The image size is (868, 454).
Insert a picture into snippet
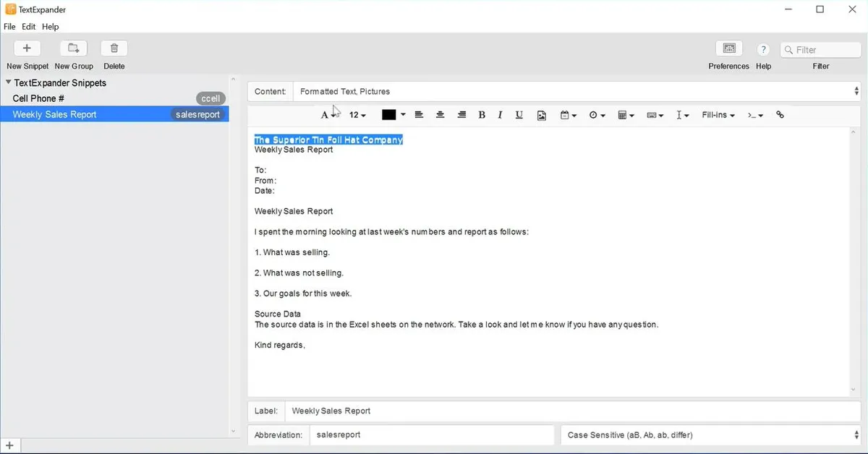(541, 115)
